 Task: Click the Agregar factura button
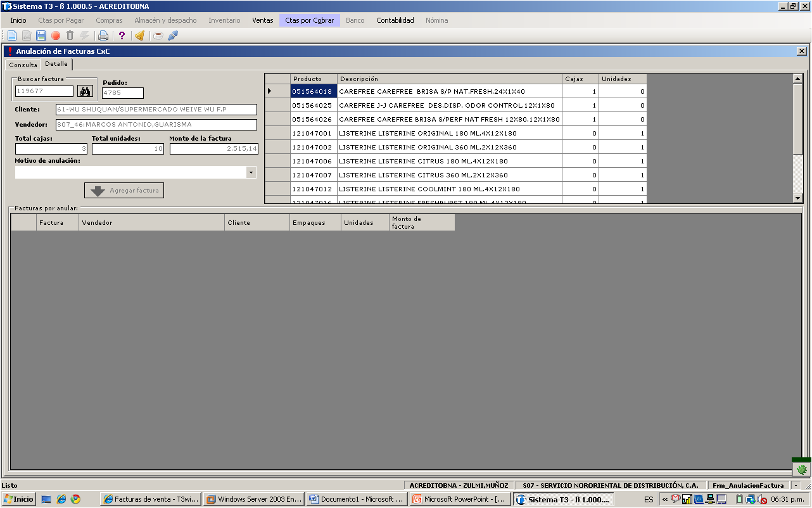(124, 190)
